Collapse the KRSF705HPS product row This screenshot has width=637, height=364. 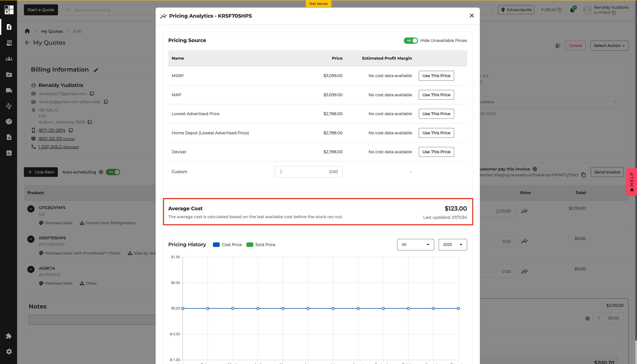(31, 239)
